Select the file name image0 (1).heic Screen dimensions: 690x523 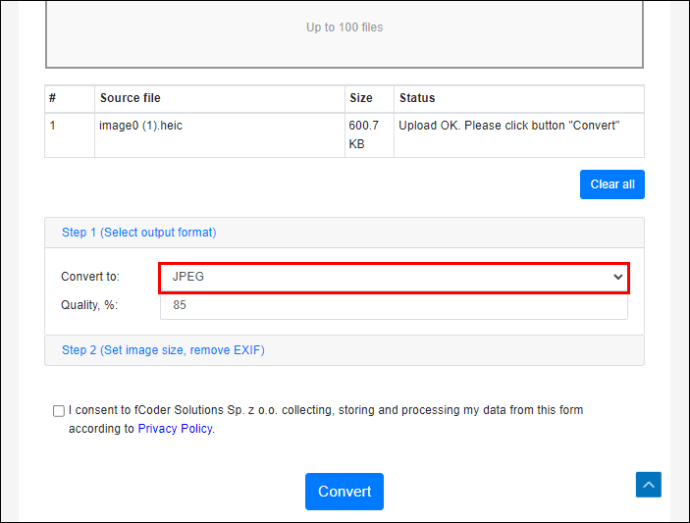point(141,125)
